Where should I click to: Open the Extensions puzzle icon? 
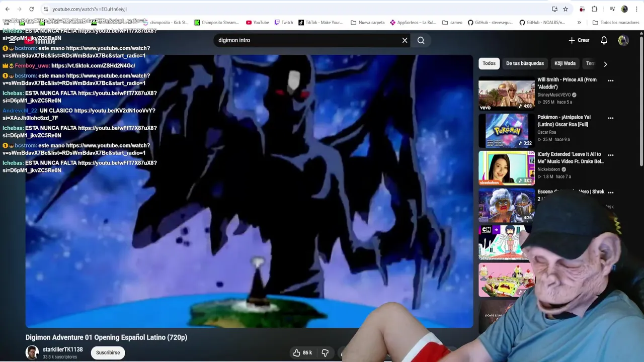(595, 9)
